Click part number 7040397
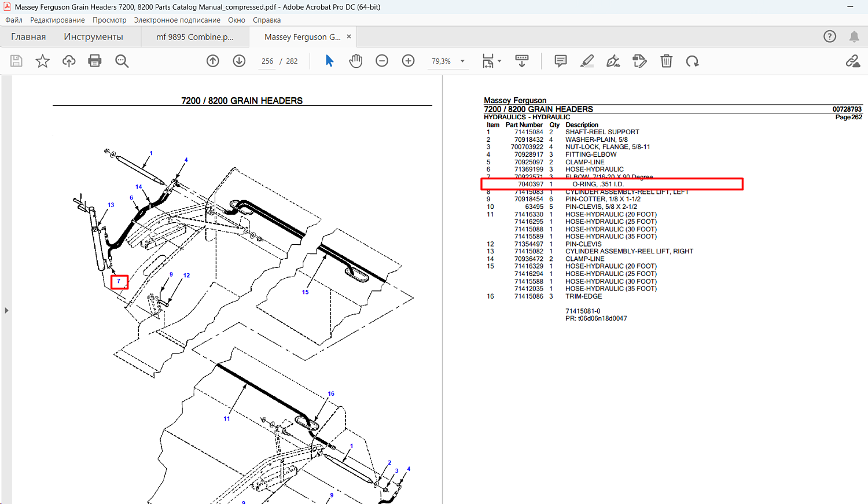The image size is (868, 504). (531, 184)
